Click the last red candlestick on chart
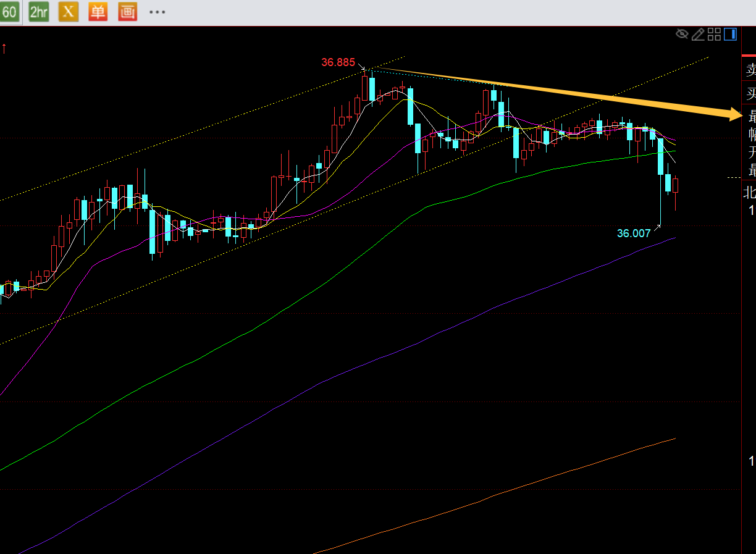The width and height of the screenshot is (756, 554). [x=676, y=185]
